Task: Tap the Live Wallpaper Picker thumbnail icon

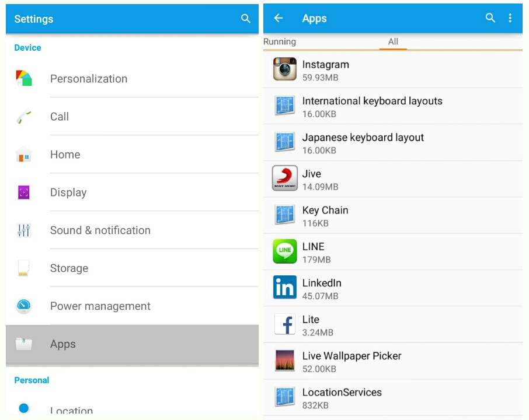Action: click(285, 360)
